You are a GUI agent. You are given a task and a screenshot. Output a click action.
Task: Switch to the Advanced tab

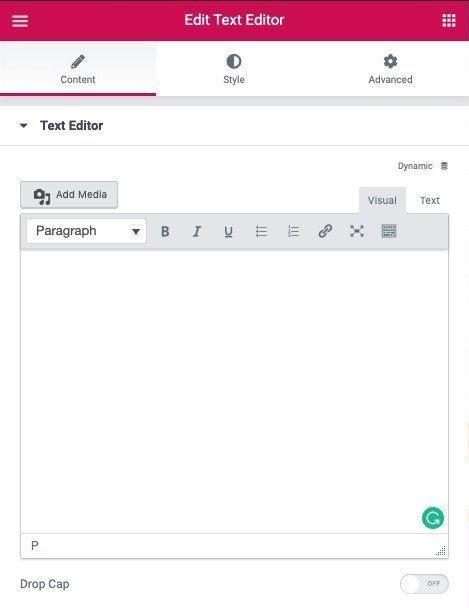tap(390, 69)
